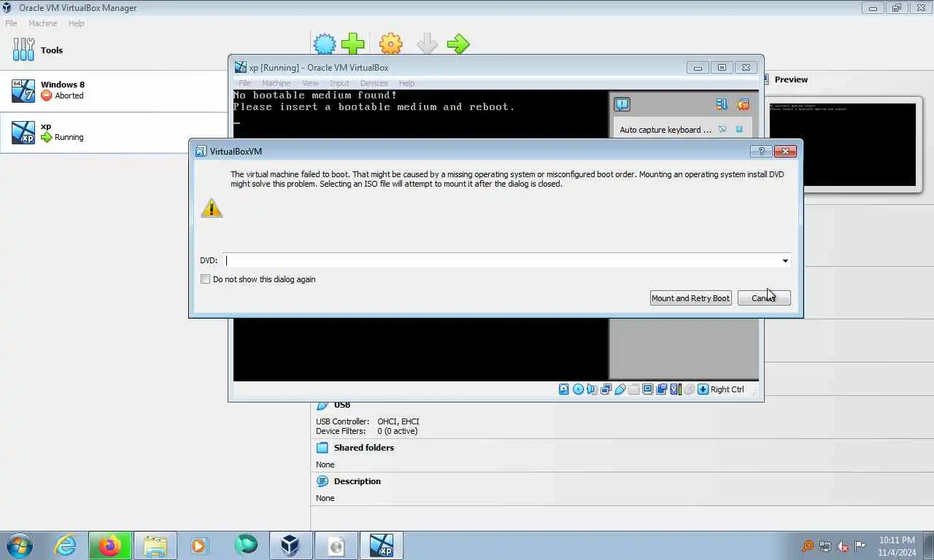
Task: Click the audio status bar icon
Action: tap(592, 389)
